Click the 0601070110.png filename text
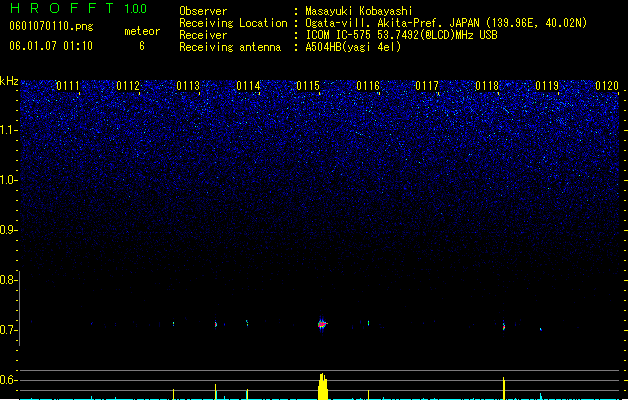The image size is (629, 400). 51,26
